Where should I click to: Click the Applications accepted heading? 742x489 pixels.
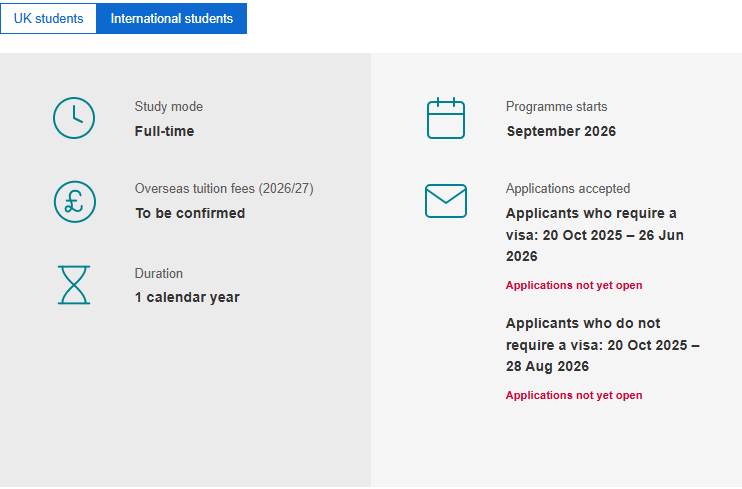(x=568, y=189)
